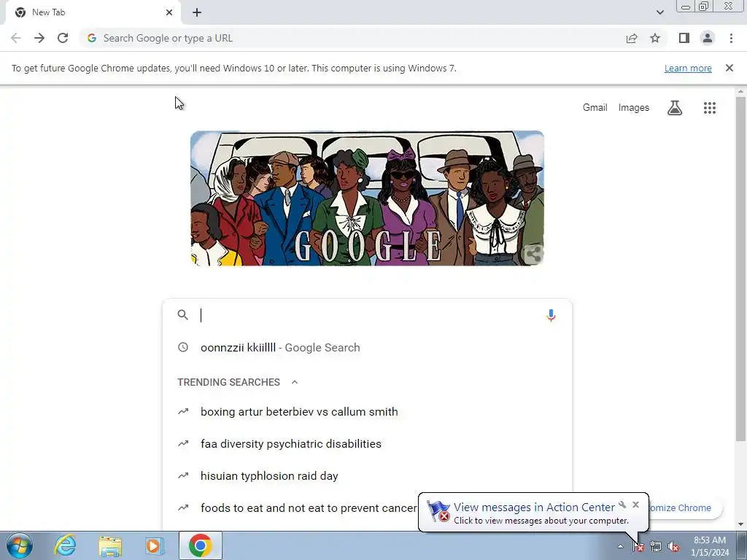Close the New Tab tab

169,12
